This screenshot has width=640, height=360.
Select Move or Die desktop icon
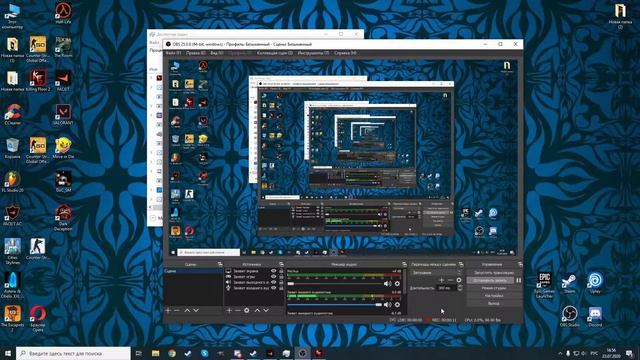[63, 148]
